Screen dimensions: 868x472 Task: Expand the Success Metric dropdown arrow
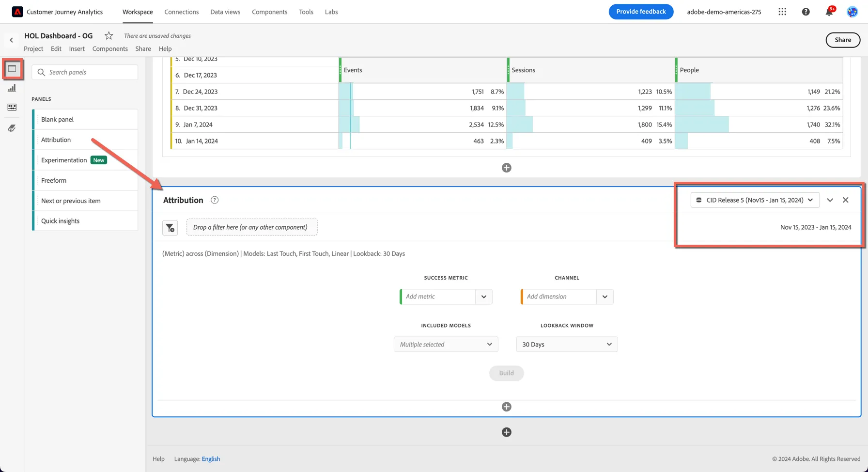coord(484,297)
